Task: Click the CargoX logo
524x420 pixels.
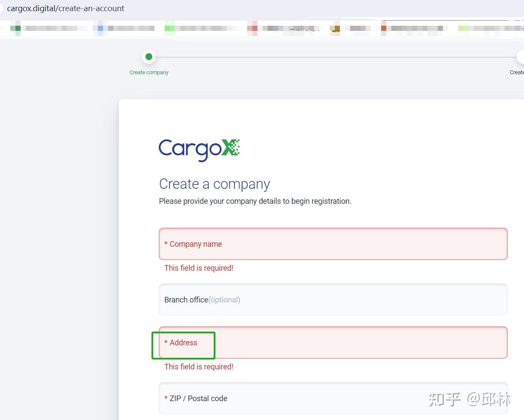Action: [x=199, y=149]
